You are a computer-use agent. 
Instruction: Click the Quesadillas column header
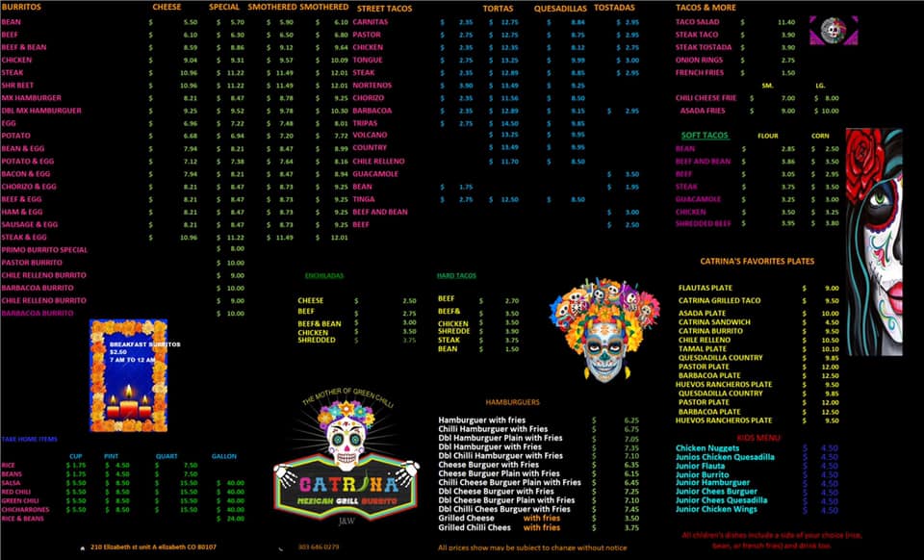click(560, 7)
